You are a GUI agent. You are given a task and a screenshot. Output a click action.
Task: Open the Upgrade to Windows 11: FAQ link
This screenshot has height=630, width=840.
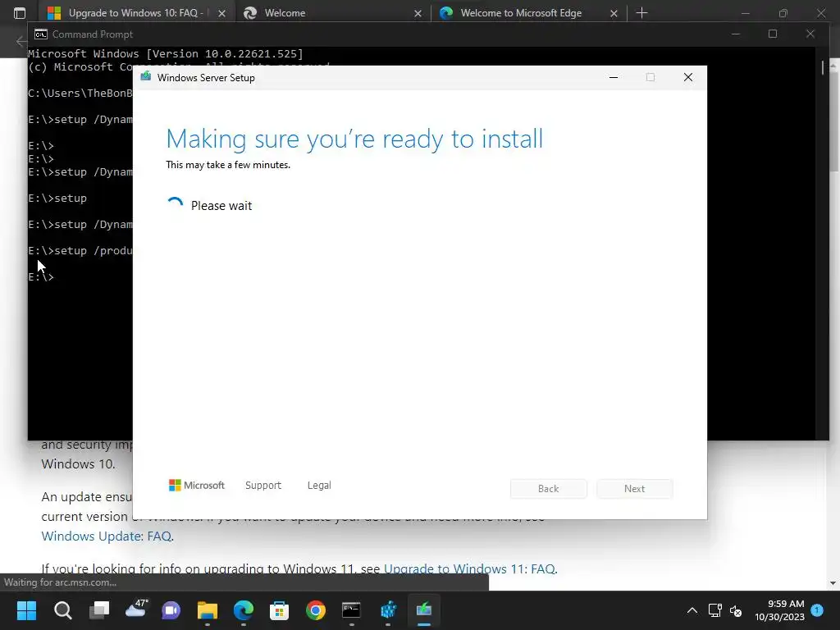[x=469, y=569]
